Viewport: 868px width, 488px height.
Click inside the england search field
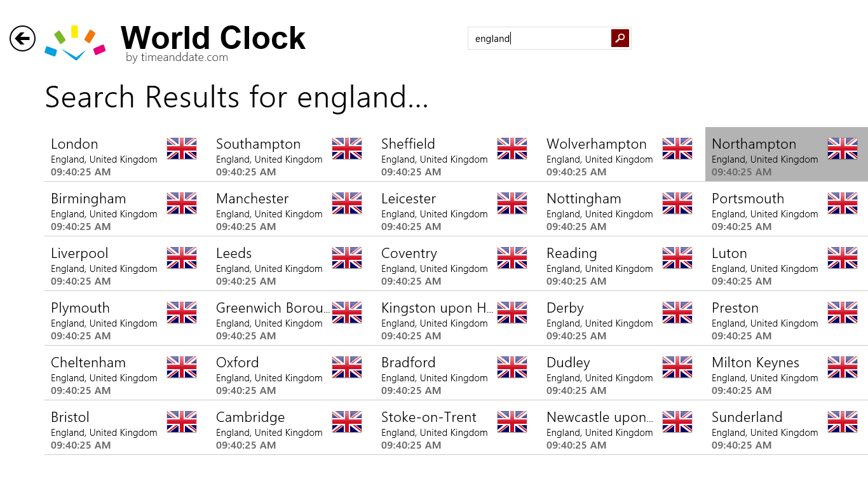point(540,39)
